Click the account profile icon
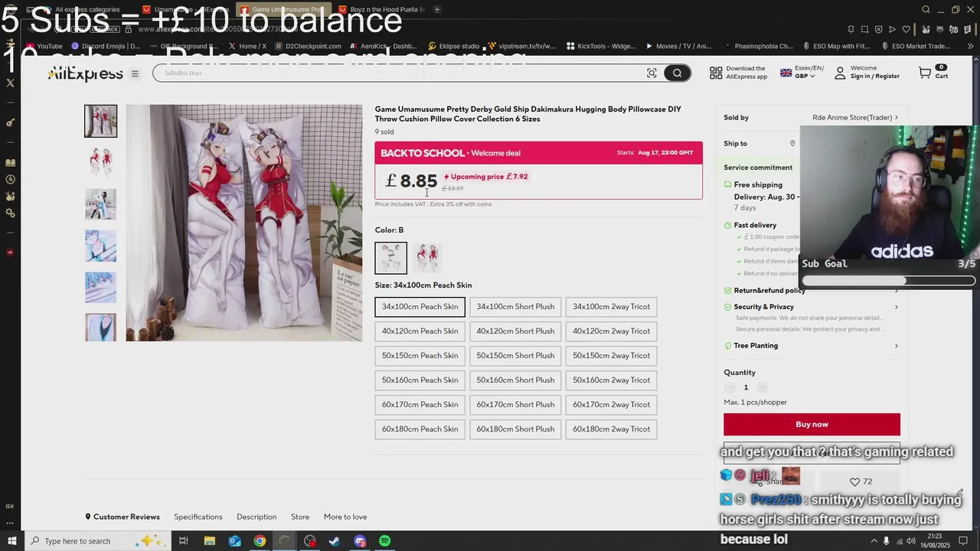Image resolution: width=980 pixels, height=551 pixels. 840,73
